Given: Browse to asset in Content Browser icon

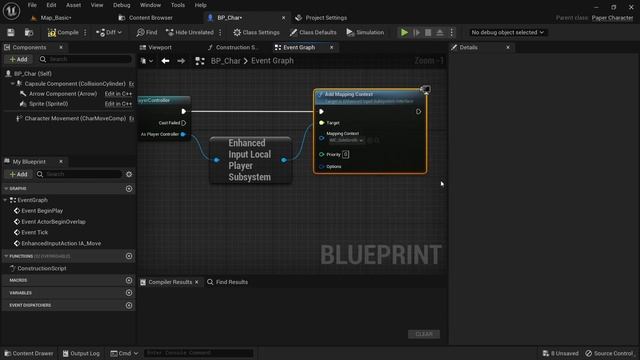Looking at the screenshot, I should (x=29, y=32).
